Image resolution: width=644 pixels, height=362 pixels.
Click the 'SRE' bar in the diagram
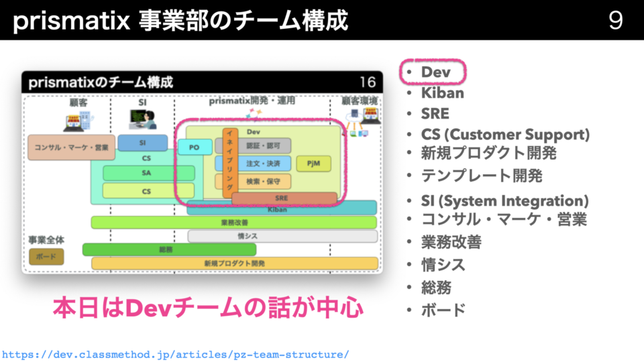(284, 198)
